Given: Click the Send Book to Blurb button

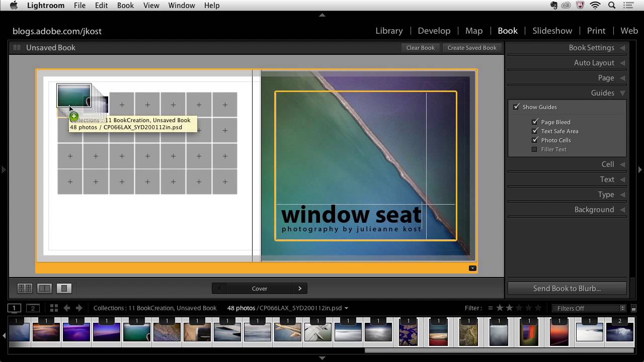Looking at the screenshot, I should [x=567, y=289].
